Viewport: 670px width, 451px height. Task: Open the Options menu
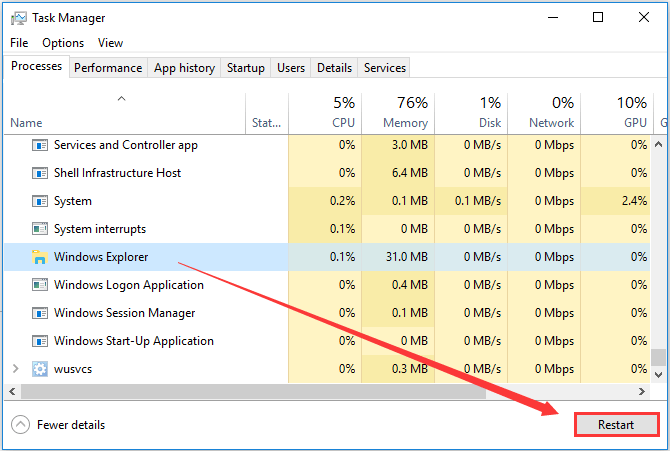[x=63, y=43]
